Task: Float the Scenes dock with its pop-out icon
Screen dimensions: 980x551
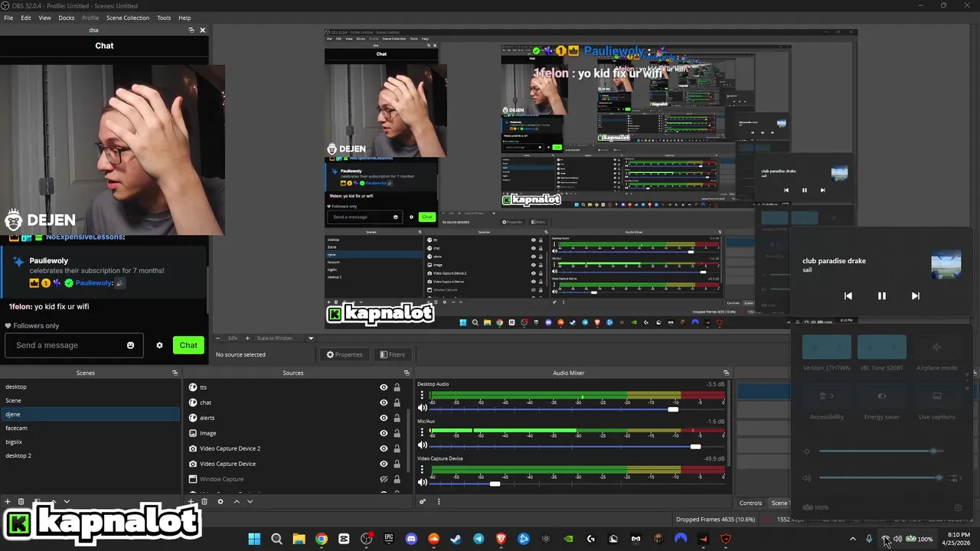Action: pyautogui.click(x=175, y=373)
